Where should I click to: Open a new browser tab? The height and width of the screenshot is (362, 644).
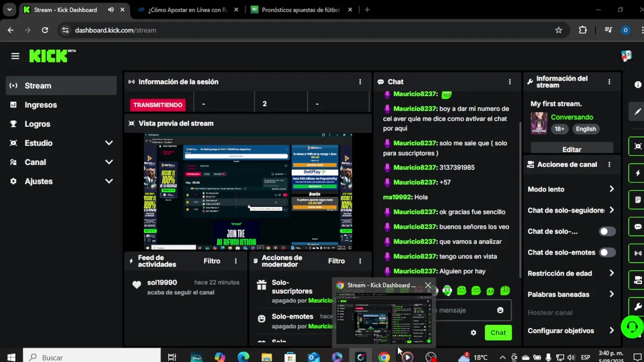[x=367, y=10]
